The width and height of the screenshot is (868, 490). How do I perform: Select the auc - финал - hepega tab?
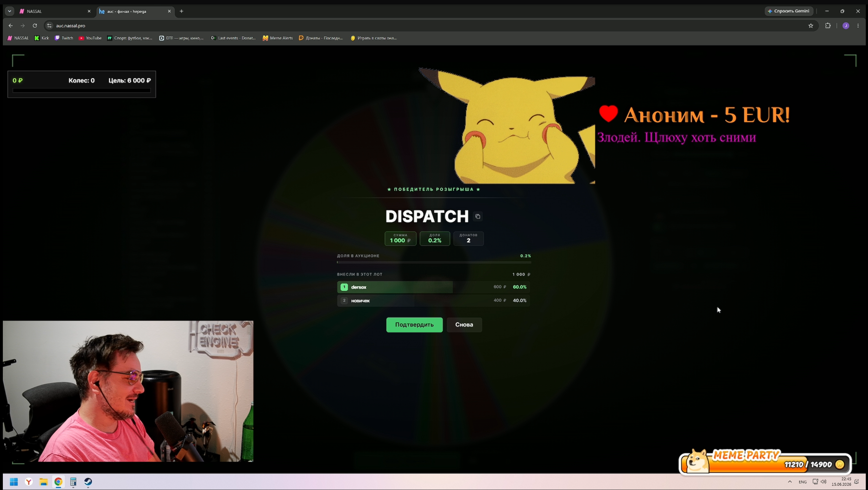click(135, 11)
